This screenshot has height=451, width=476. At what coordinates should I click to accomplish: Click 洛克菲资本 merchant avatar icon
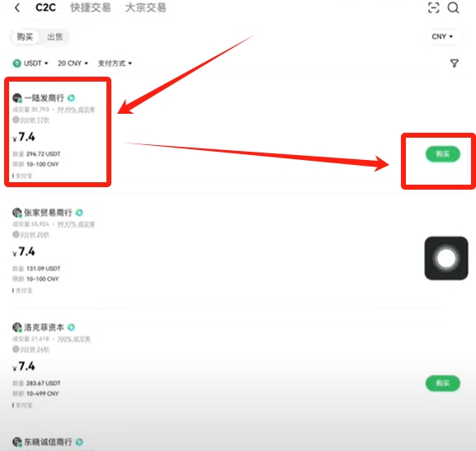point(17,327)
